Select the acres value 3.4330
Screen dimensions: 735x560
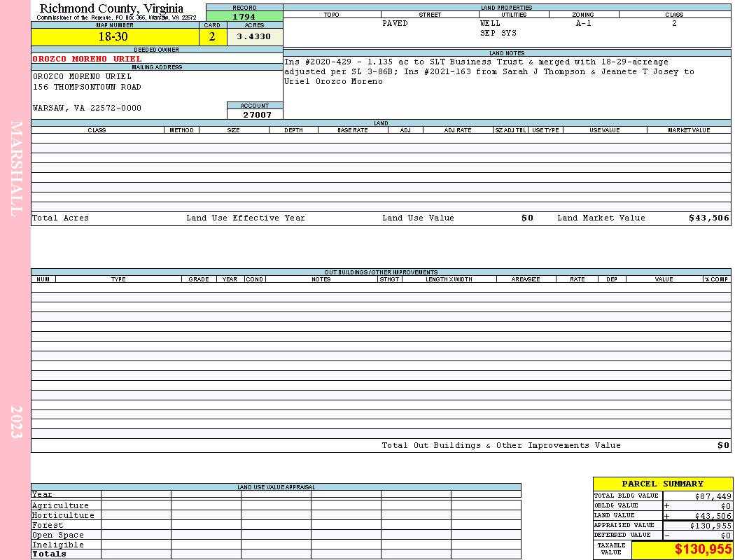pyautogui.click(x=255, y=36)
